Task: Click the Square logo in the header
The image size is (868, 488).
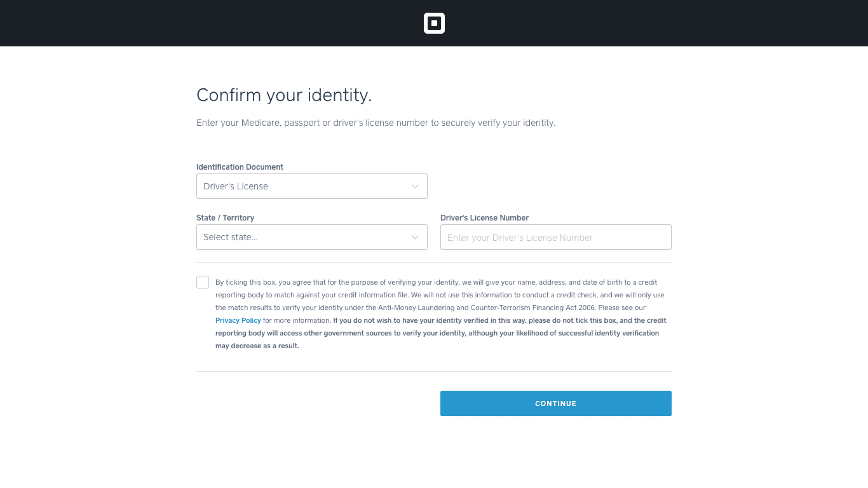Action: pyautogui.click(x=434, y=24)
